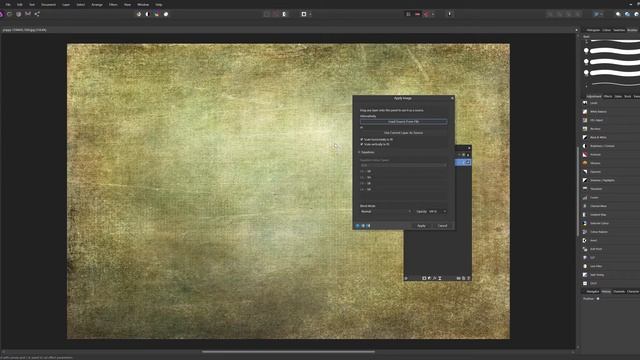Click the Exposure adjustment icon
Viewport: 640px width, 360px height.
click(x=585, y=171)
